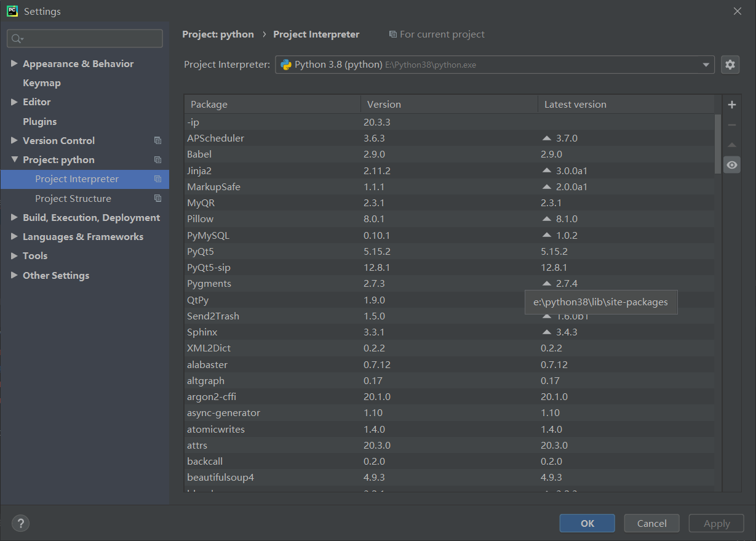This screenshot has height=541, width=756.
Task: Sort by Latest version column header
Action: click(x=626, y=104)
